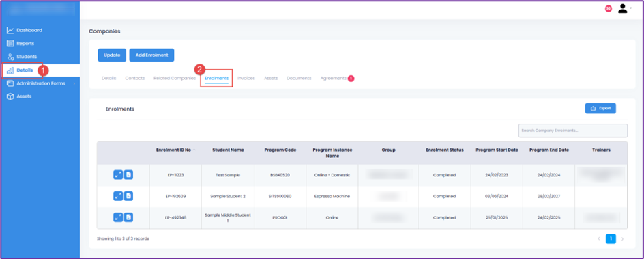Click the Administration Forms icon
This screenshot has width=644, height=259.
(10, 83)
